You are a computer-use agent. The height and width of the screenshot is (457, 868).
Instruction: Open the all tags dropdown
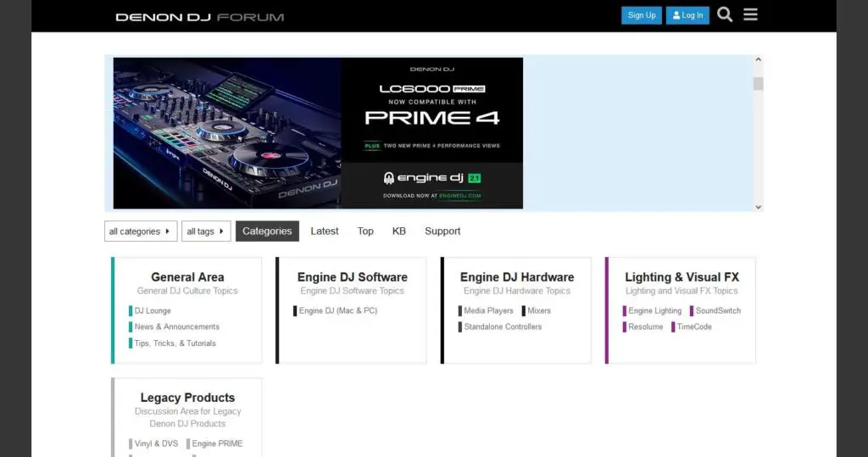click(206, 231)
